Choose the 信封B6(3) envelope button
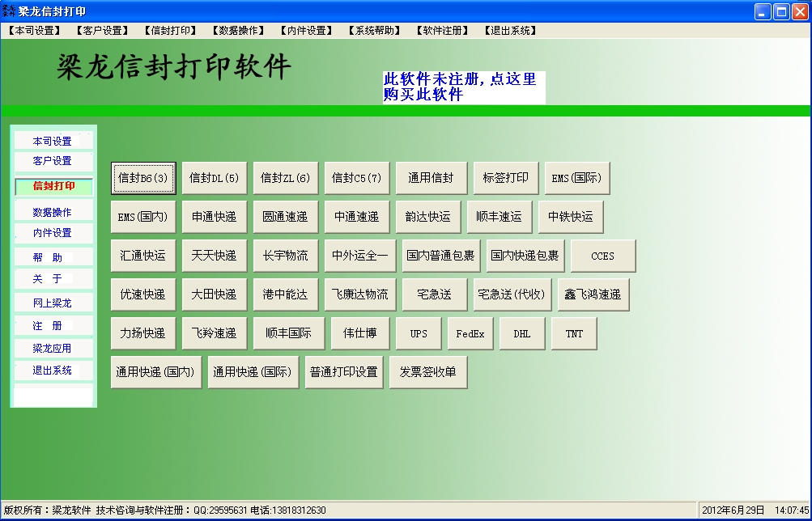The image size is (812, 521). [x=143, y=178]
